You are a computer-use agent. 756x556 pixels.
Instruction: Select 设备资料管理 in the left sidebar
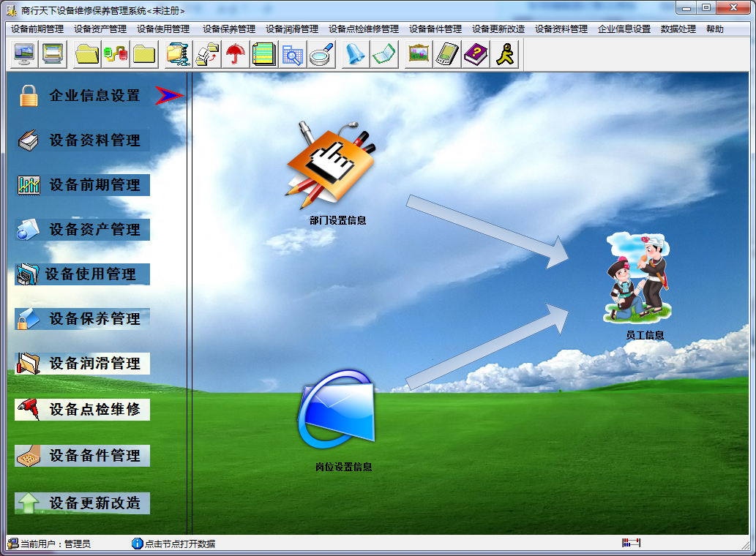tap(82, 140)
